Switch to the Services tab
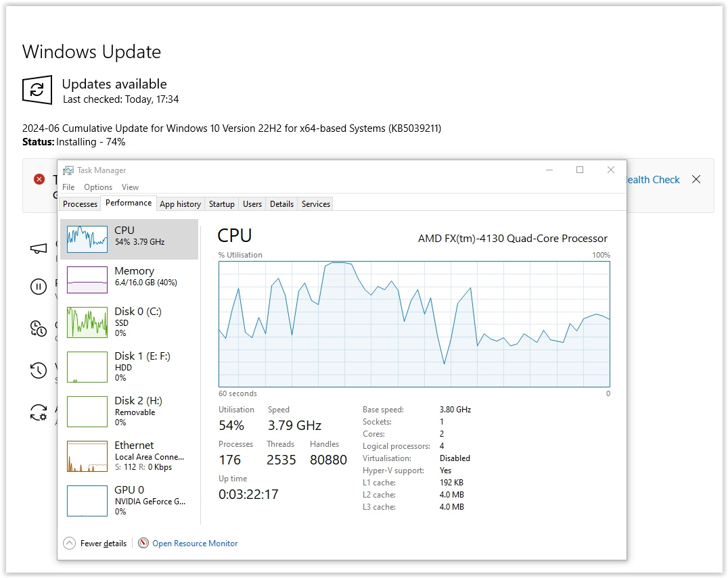The height and width of the screenshot is (578, 728). tap(316, 203)
